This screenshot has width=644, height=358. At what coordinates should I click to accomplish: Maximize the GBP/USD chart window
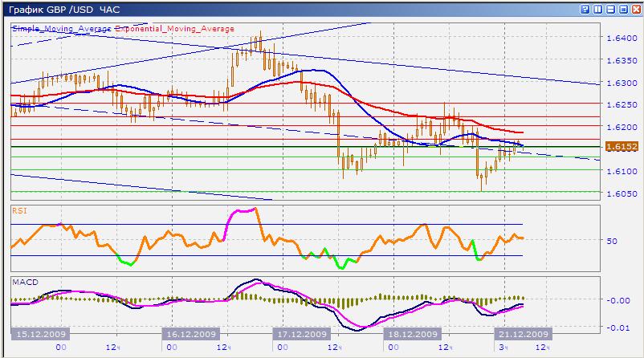coord(622,9)
